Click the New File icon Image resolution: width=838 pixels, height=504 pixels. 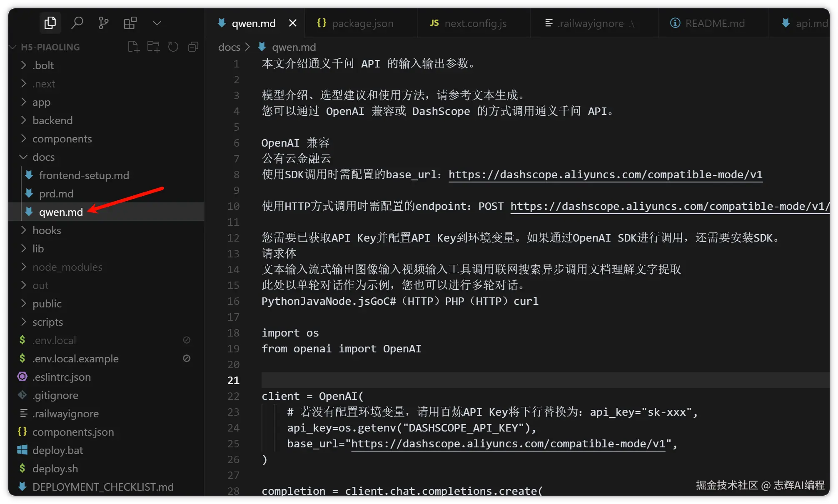(133, 47)
